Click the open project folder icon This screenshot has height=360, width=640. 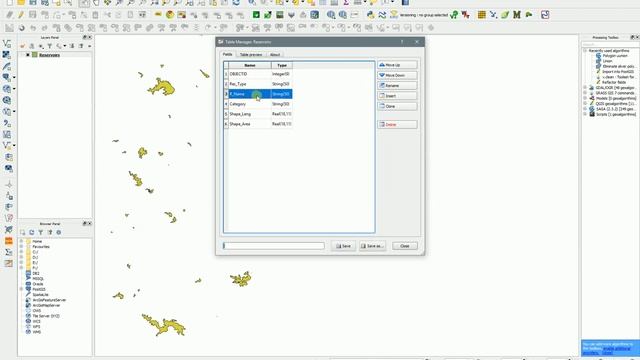pos(21,3)
